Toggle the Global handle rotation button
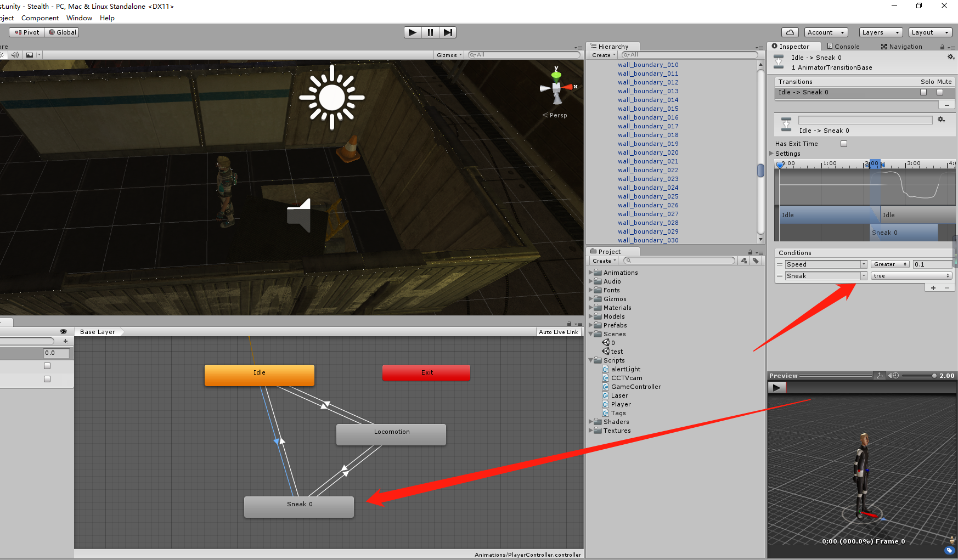The height and width of the screenshot is (560, 958). point(62,32)
